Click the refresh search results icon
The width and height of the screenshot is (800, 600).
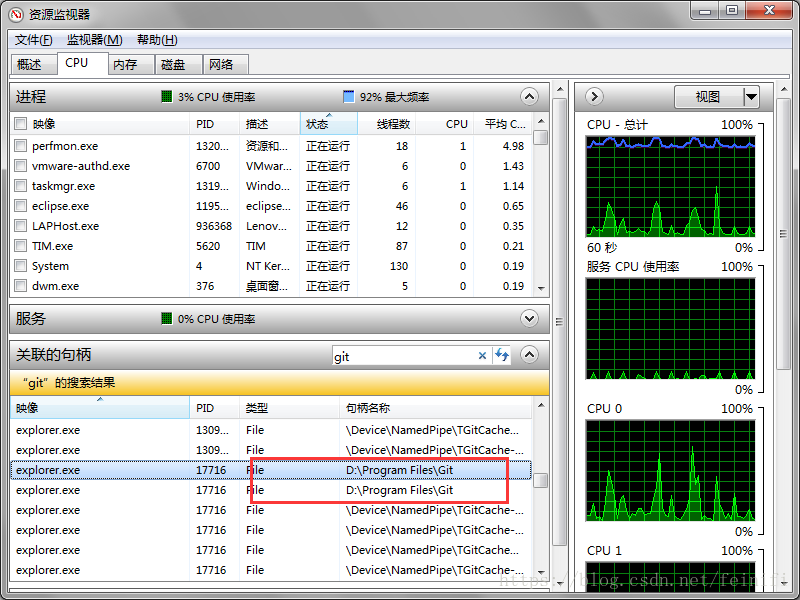pyautogui.click(x=502, y=355)
